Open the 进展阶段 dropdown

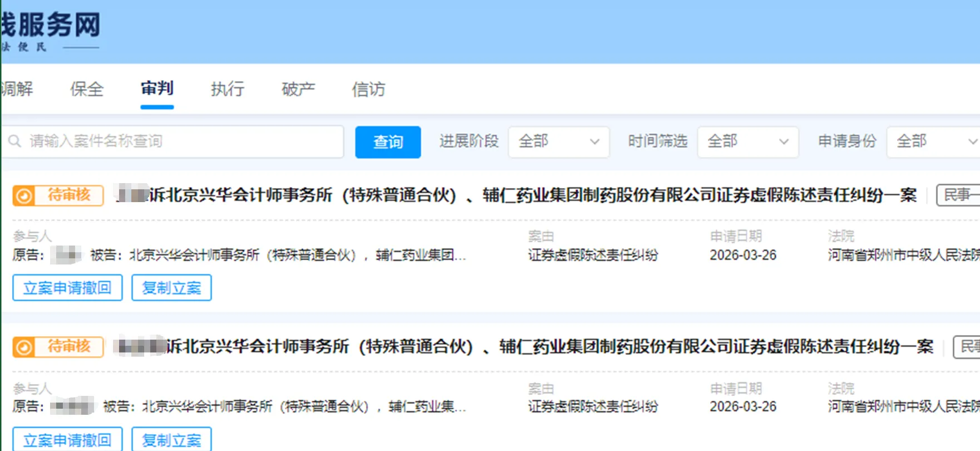[559, 141]
